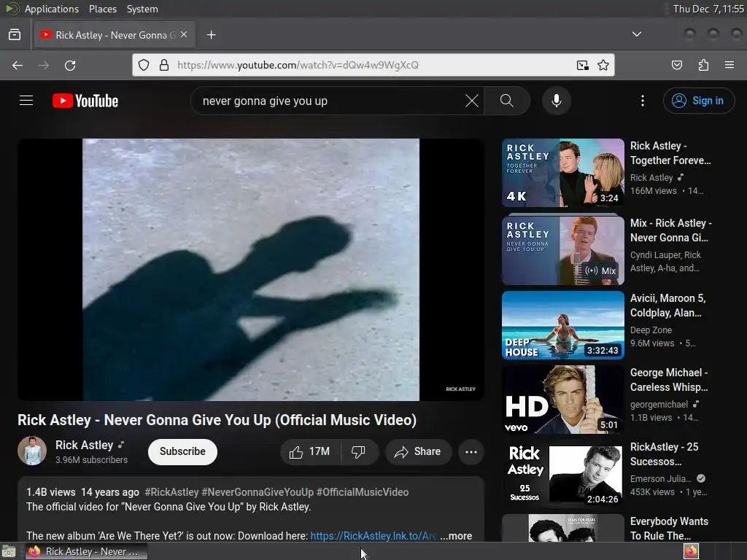747x560 pixels.
Task: Open a new browser tab
Action: 211,35
